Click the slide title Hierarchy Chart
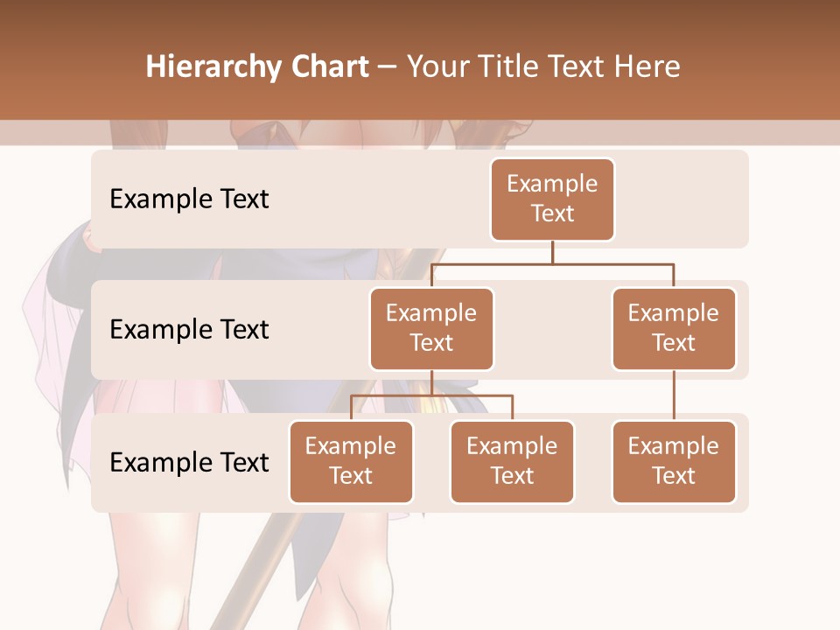 click(256, 66)
